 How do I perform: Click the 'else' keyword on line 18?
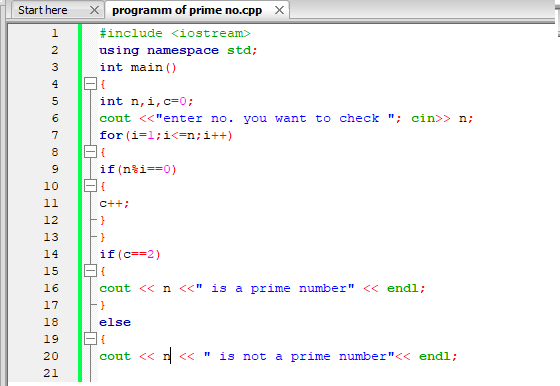tap(115, 322)
